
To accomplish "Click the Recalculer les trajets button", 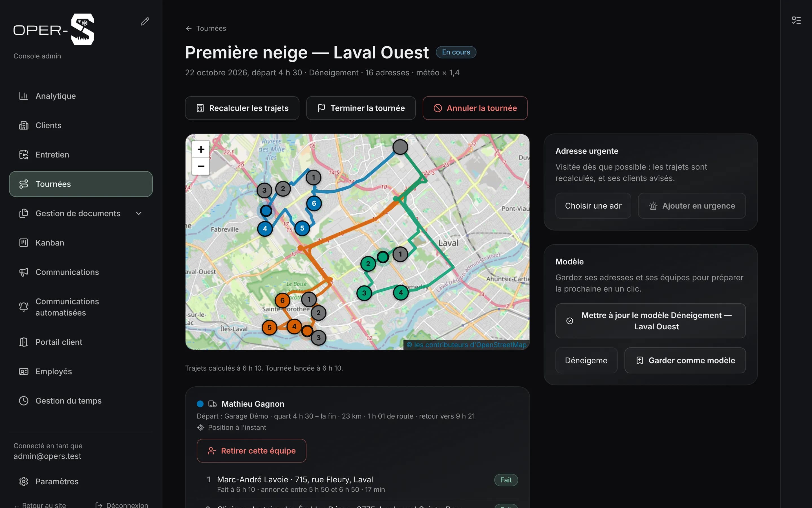I will (x=242, y=108).
